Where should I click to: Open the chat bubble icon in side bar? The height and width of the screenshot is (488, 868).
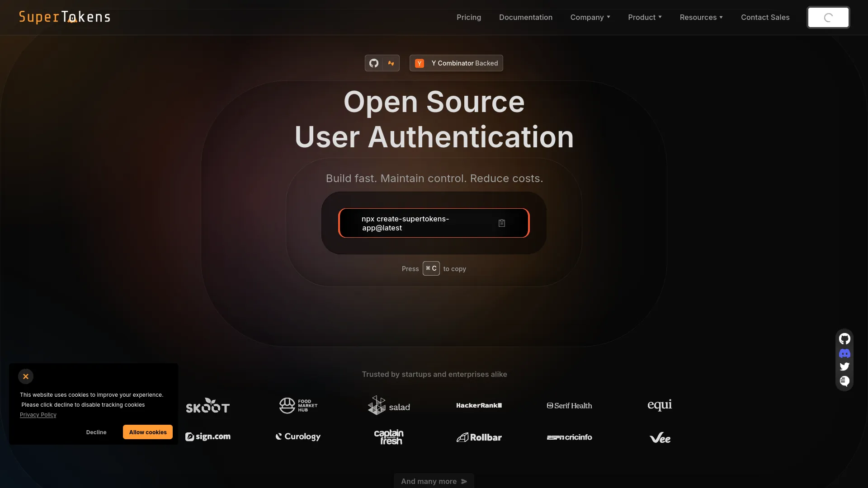844,381
